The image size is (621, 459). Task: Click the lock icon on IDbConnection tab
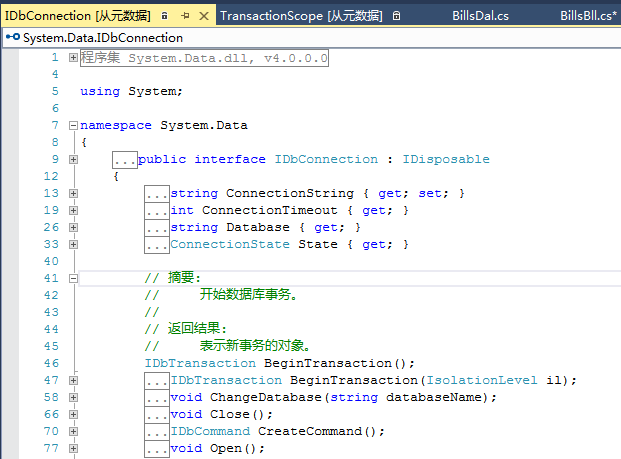point(164,16)
